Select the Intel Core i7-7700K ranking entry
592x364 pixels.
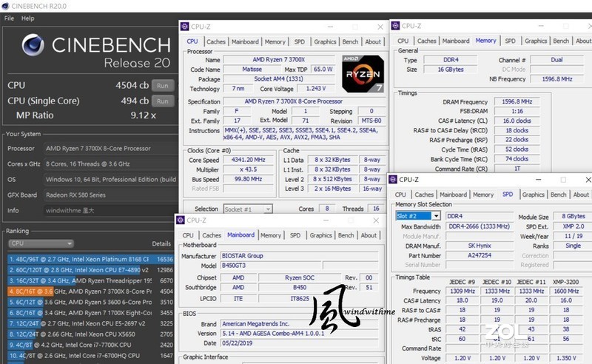click(90, 345)
